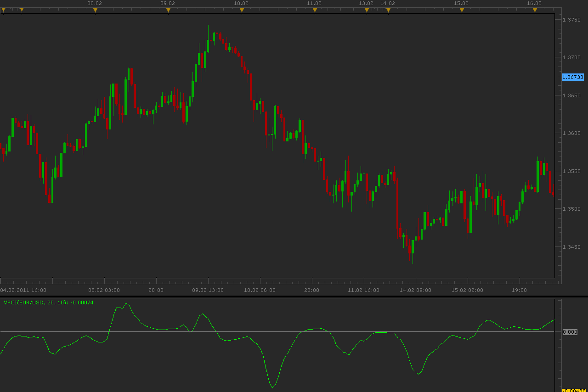Viewport: 588px width, 392px height.
Task: Select the 16.02 day marker triangle
Action: (535, 10)
